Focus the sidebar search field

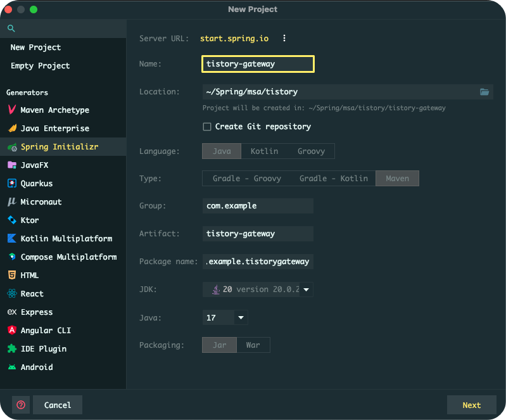coord(63,29)
